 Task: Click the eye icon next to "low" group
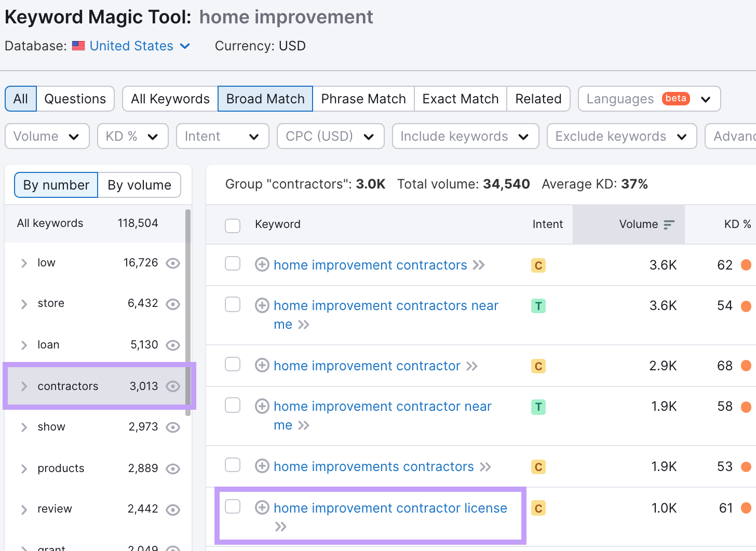[x=172, y=263]
